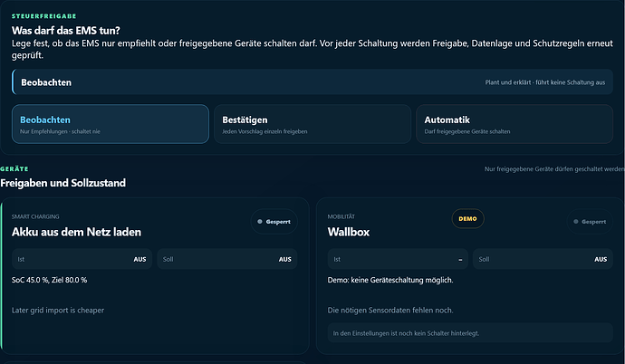Select the Bestätigen mode card
This screenshot has width=625, height=364.
(312, 124)
